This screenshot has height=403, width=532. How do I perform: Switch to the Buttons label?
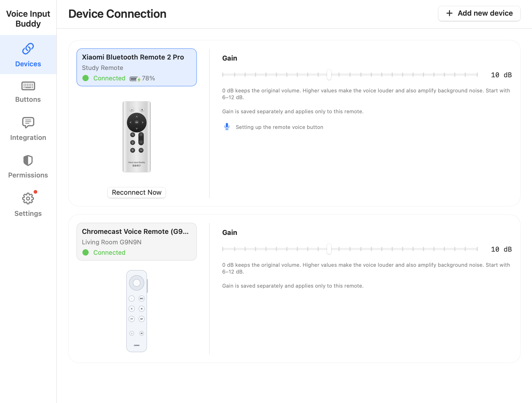pos(28,99)
